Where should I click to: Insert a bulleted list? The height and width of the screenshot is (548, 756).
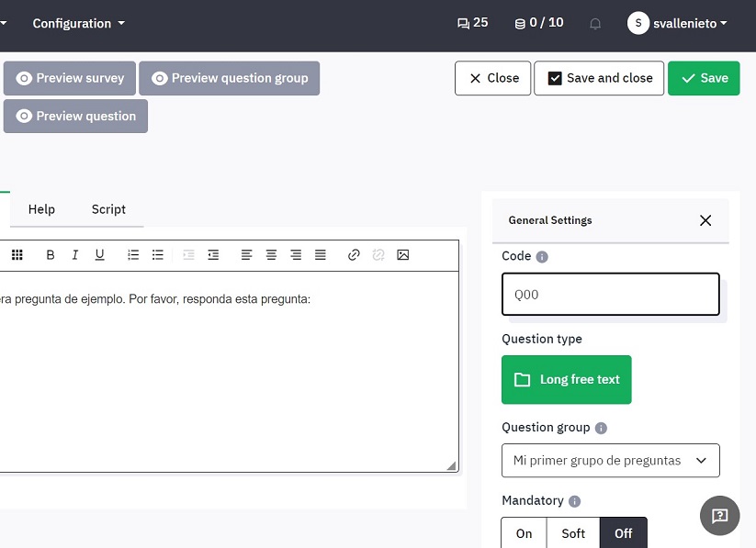tap(158, 255)
